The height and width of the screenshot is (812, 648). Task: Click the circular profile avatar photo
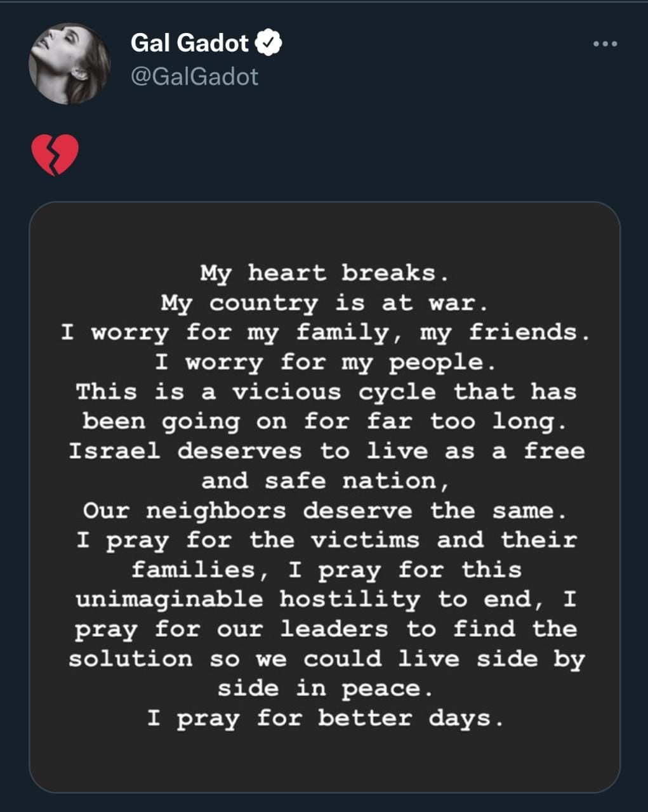pyautogui.click(x=69, y=63)
